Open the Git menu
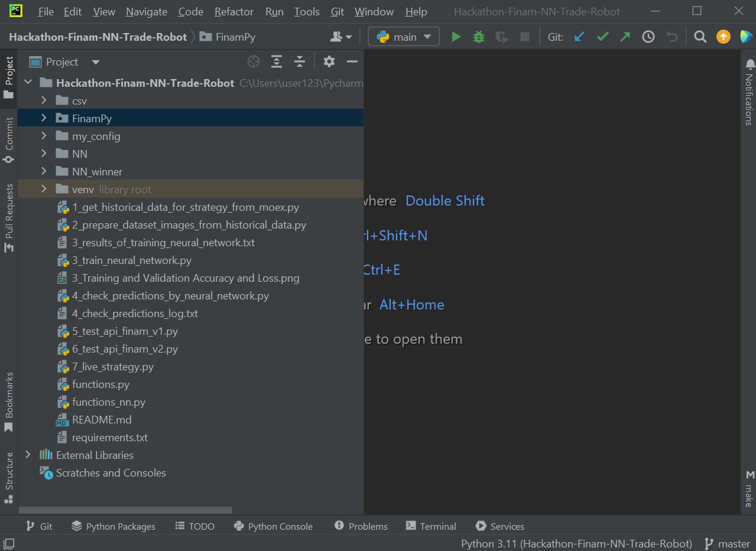The image size is (756, 551). click(x=338, y=12)
